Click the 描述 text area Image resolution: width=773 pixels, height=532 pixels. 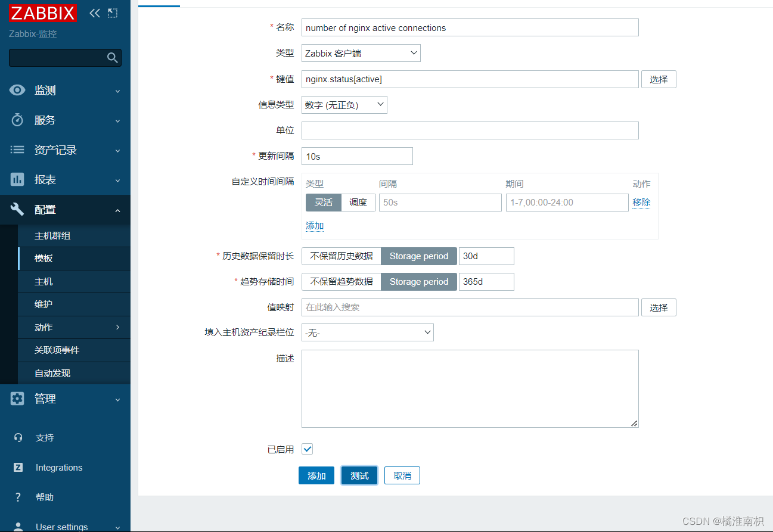pyautogui.click(x=470, y=388)
